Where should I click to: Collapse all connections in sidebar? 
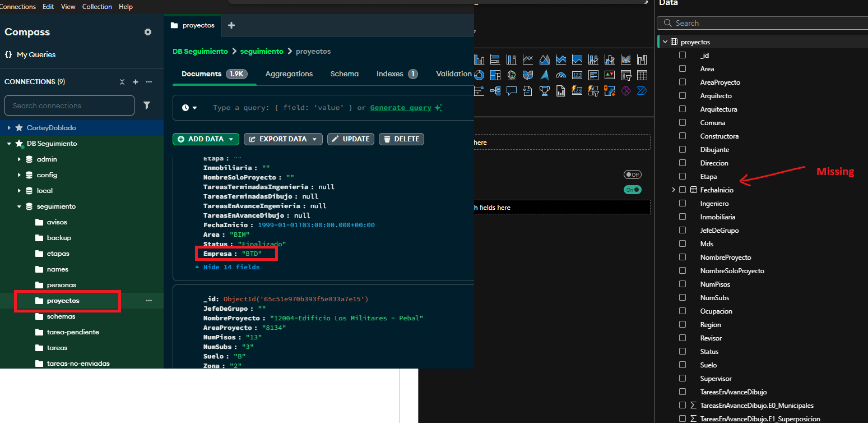click(x=122, y=82)
